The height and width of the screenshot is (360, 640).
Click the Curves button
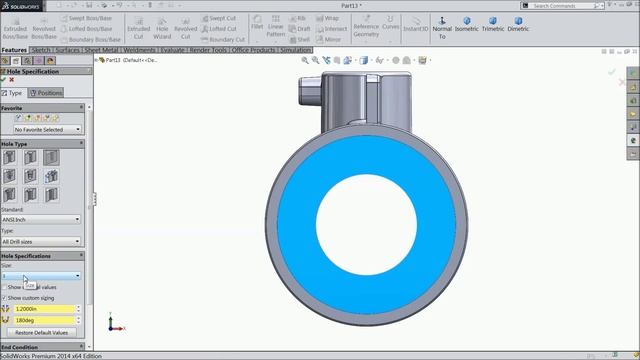tap(390, 23)
